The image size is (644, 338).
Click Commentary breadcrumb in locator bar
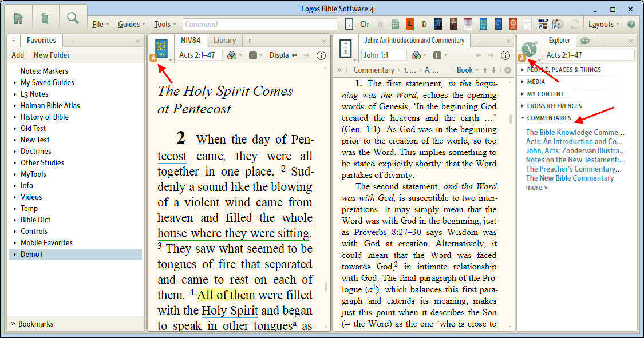coord(374,70)
